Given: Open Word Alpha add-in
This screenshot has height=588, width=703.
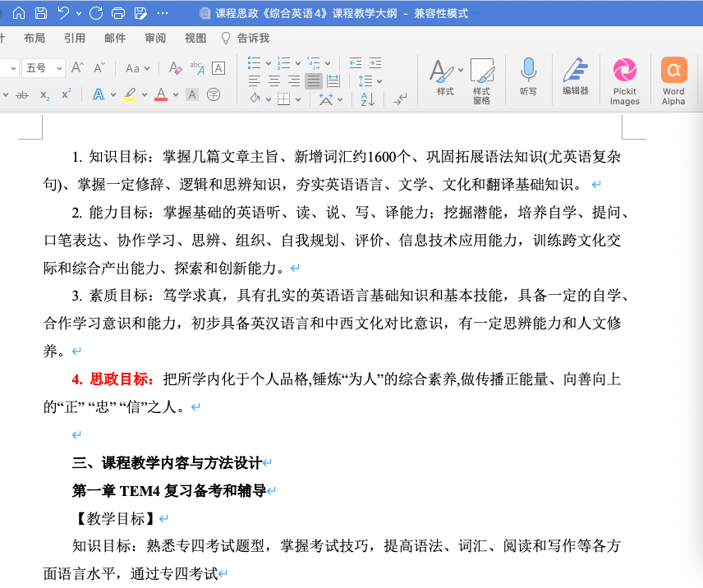Looking at the screenshot, I should [673, 80].
